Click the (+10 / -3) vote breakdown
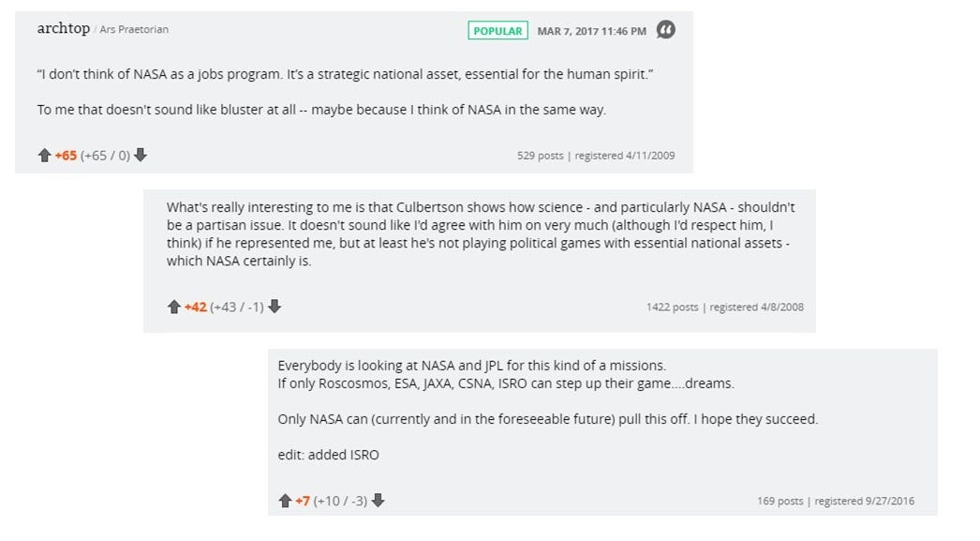Image resolution: width=980 pixels, height=541 pixels. click(342, 502)
